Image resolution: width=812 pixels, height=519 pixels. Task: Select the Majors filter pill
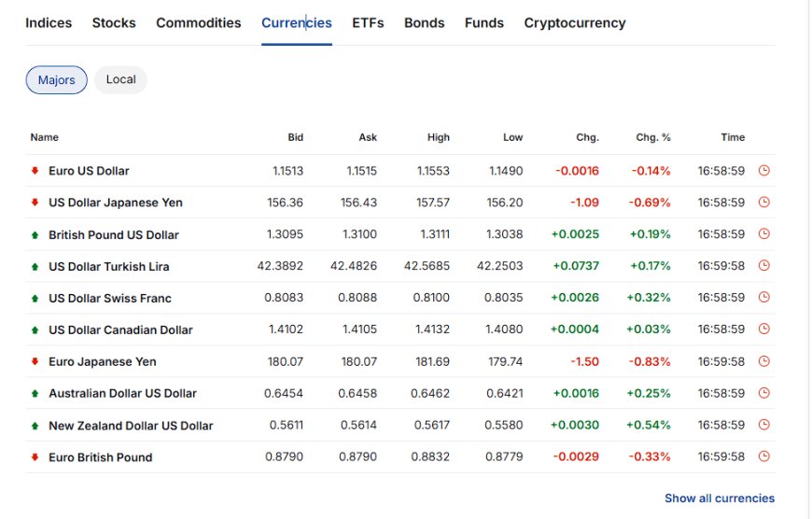click(56, 79)
